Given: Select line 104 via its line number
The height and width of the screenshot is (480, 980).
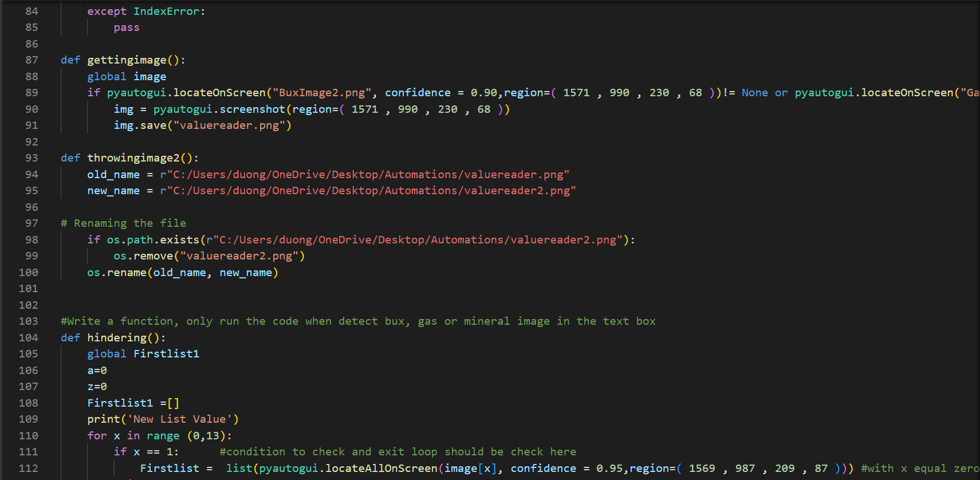Looking at the screenshot, I should [x=29, y=338].
